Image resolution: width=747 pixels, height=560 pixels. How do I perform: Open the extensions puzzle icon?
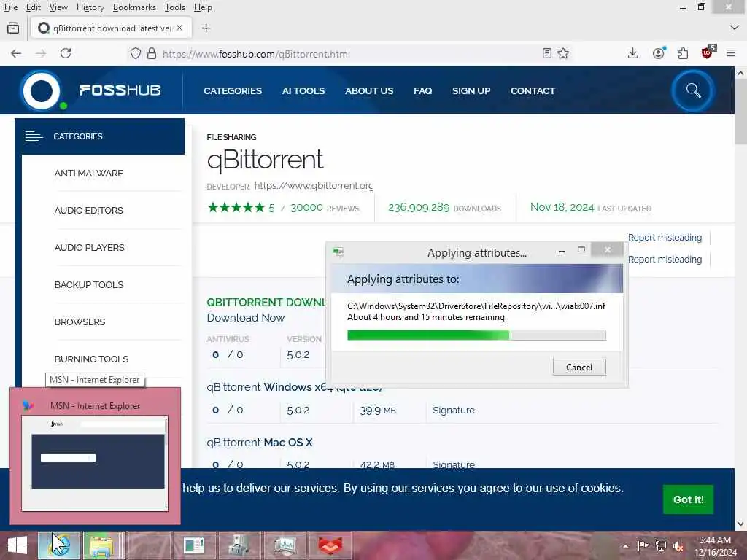[x=683, y=53]
